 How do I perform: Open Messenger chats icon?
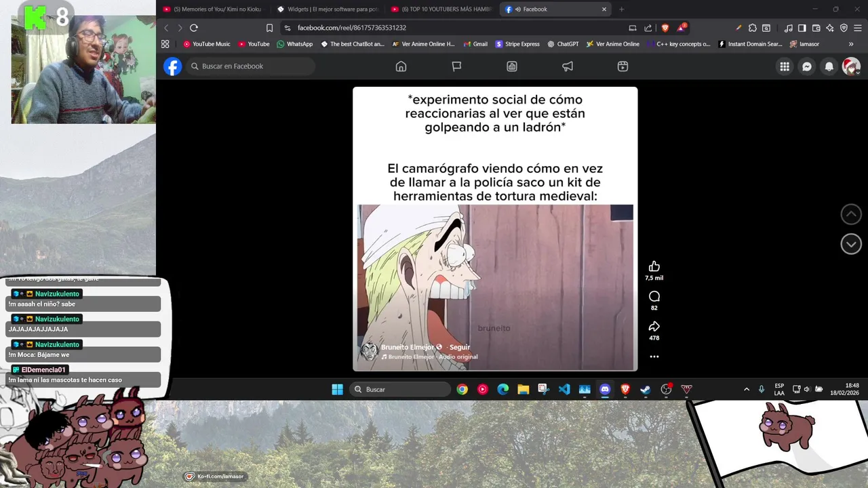[807, 66]
